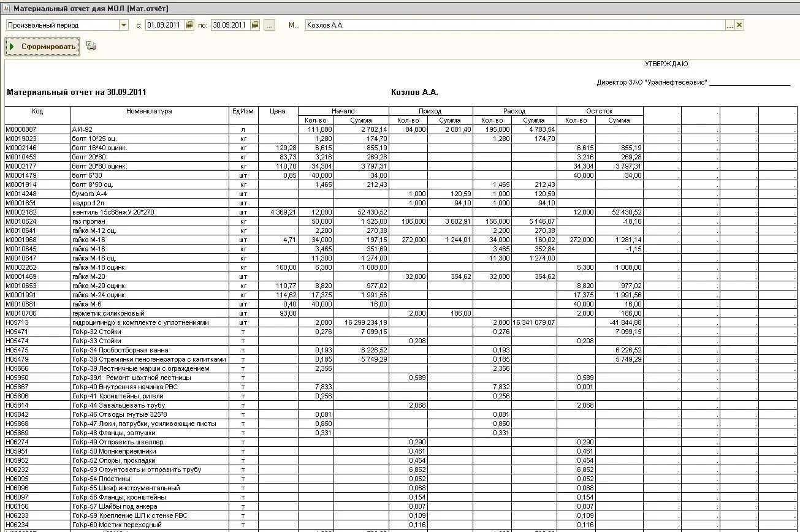Select the price cell 129,28

click(x=278, y=148)
